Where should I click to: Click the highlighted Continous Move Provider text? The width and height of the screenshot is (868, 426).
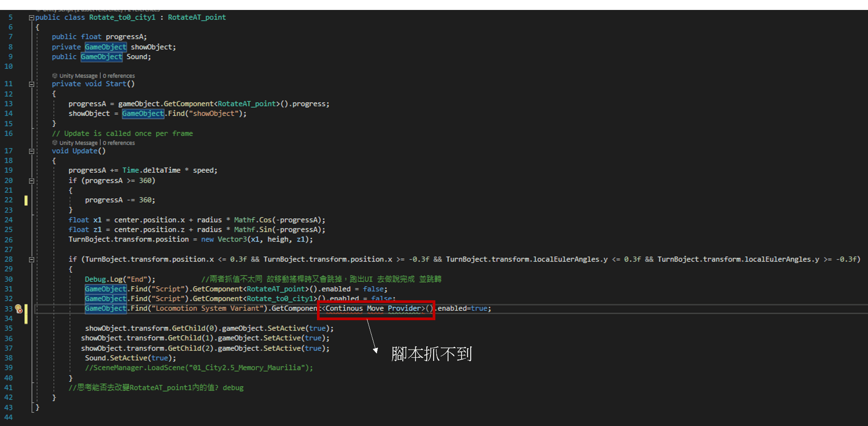point(375,308)
